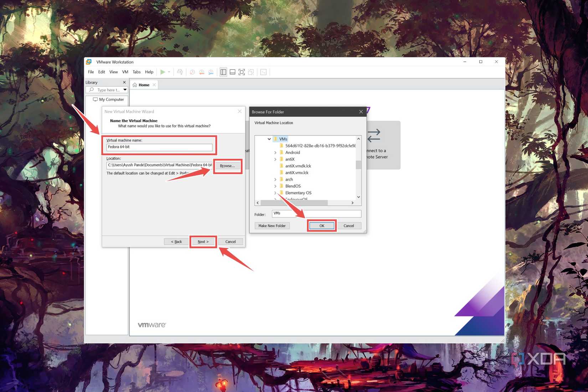Click the folder tree vertical scrollbar

[359, 167]
